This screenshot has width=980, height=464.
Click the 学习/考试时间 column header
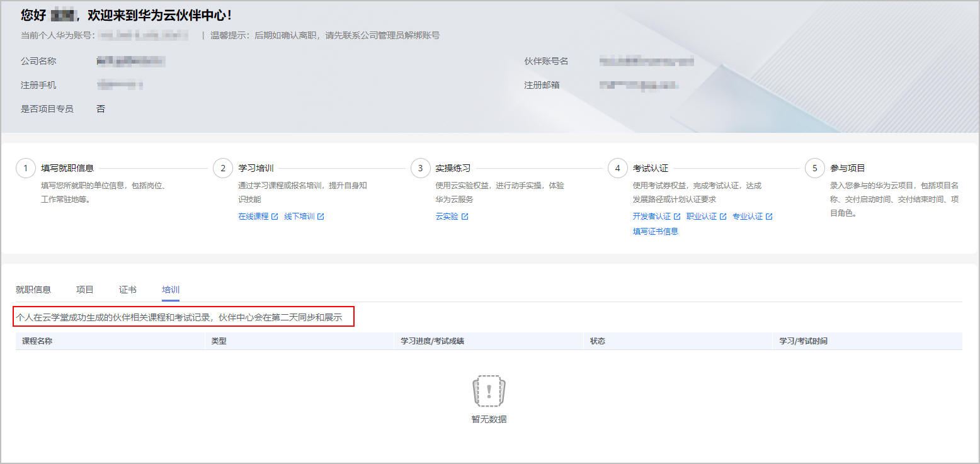tap(867, 341)
